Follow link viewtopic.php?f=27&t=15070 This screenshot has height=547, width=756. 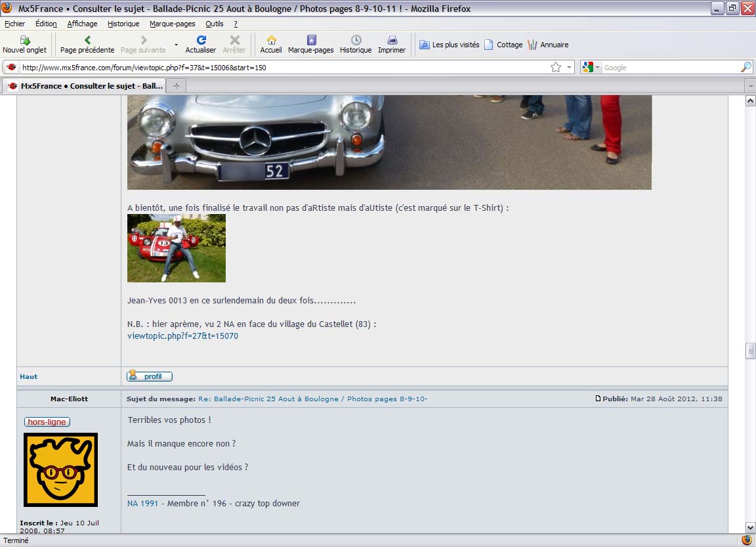click(x=182, y=336)
